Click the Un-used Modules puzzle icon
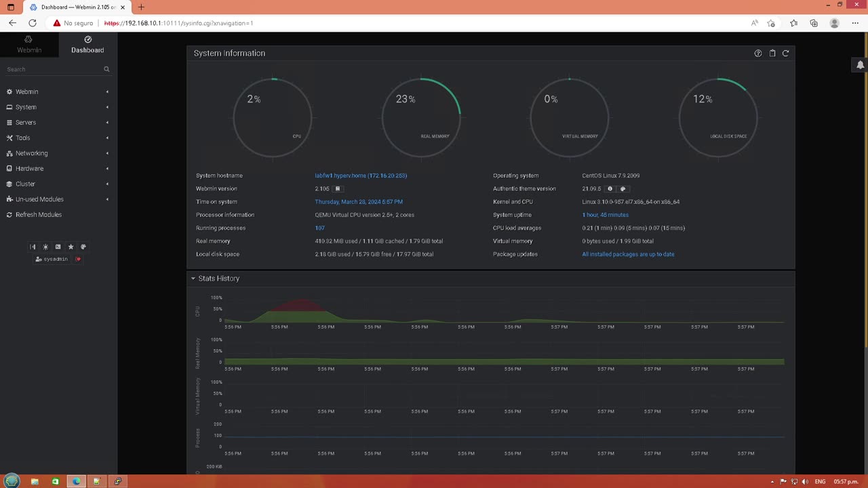Viewport: 868px width, 488px height. pyautogui.click(x=9, y=199)
